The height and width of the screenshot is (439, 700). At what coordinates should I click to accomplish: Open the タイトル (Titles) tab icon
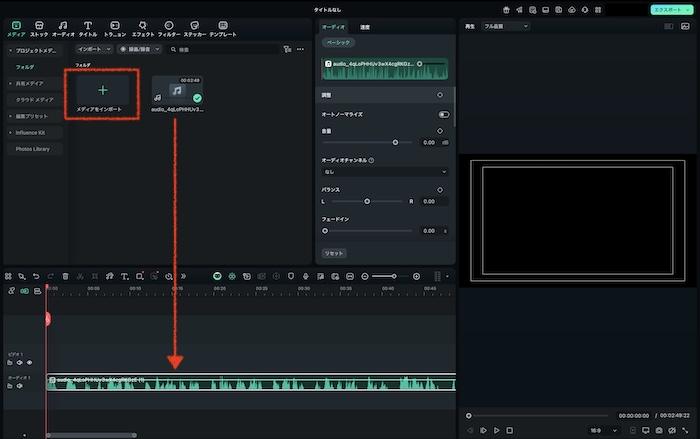click(x=88, y=27)
